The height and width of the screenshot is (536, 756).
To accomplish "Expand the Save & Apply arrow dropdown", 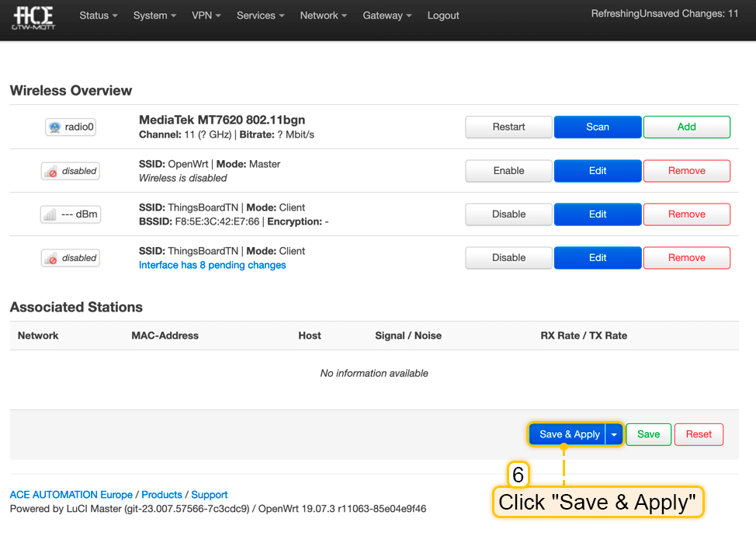I will point(614,435).
